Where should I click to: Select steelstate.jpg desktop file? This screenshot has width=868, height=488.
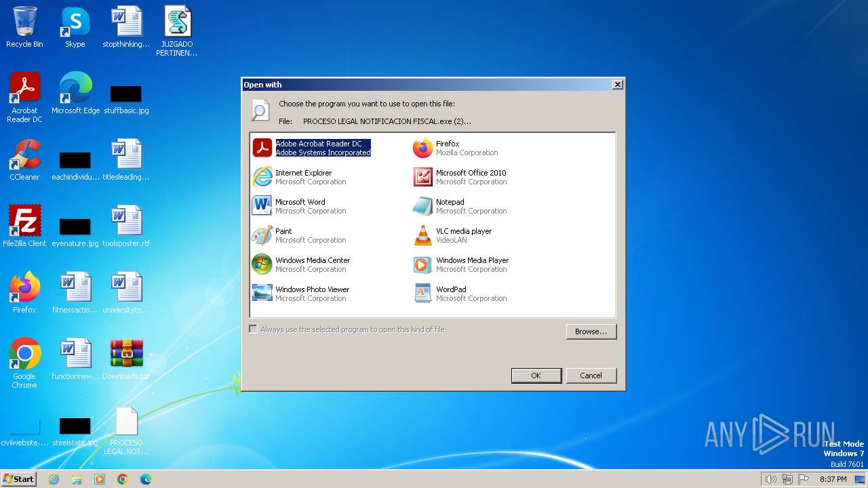[75, 431]
